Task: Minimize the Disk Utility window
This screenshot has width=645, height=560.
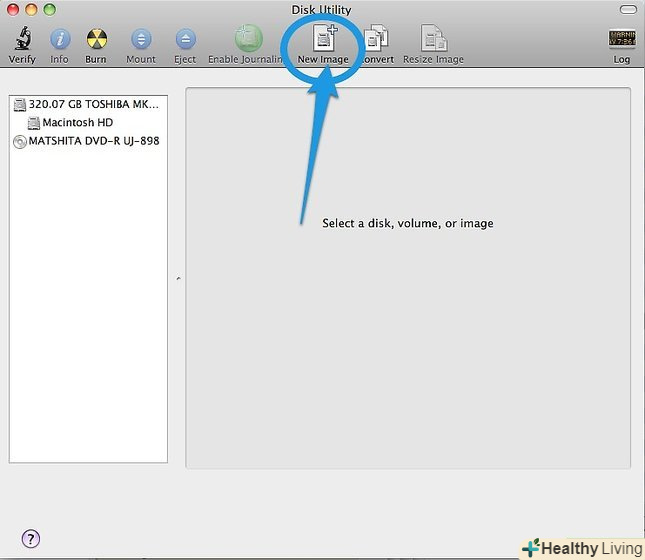Action: coord(31,9)
